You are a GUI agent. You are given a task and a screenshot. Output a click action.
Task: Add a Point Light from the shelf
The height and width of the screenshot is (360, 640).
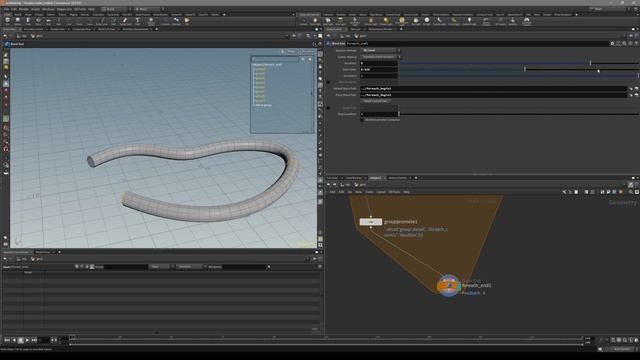315,21
